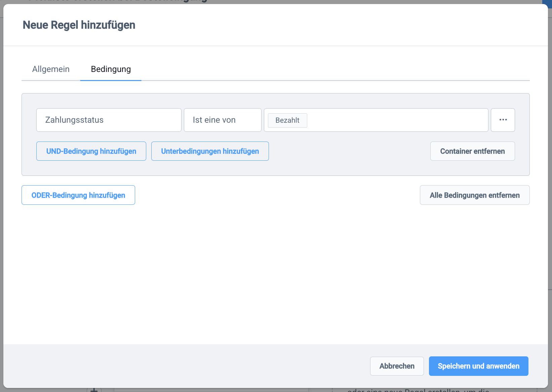Click the 'Neue Regel hinzufügen' modal title
This screenshot has width=552, height=392.
pyautogui.click(x=79, y=25)
